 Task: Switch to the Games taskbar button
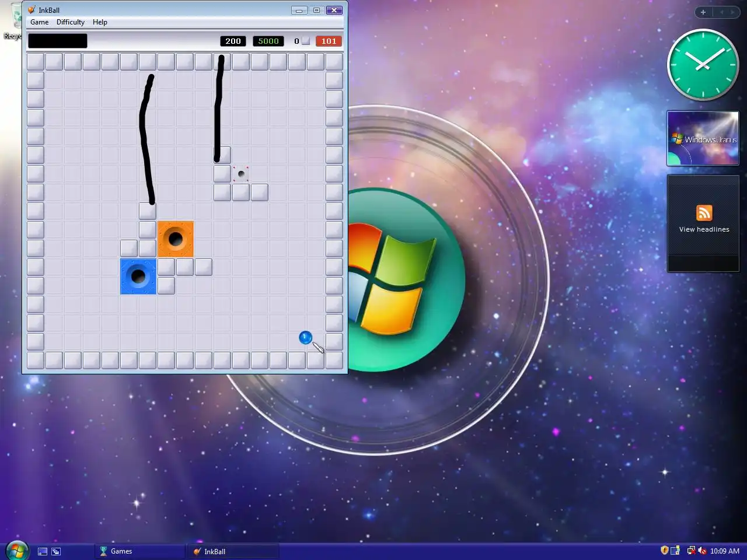pos(140,551)
